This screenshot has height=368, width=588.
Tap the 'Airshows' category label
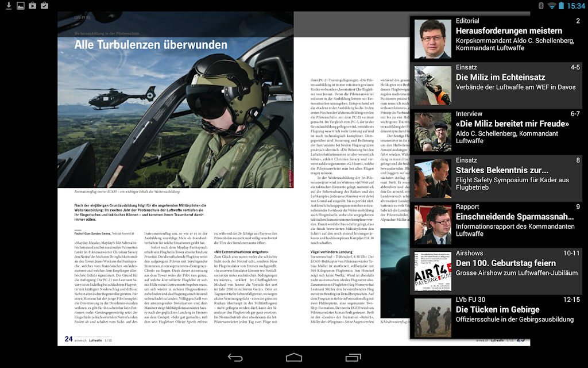pyautogui.click(x=469, y=253)
